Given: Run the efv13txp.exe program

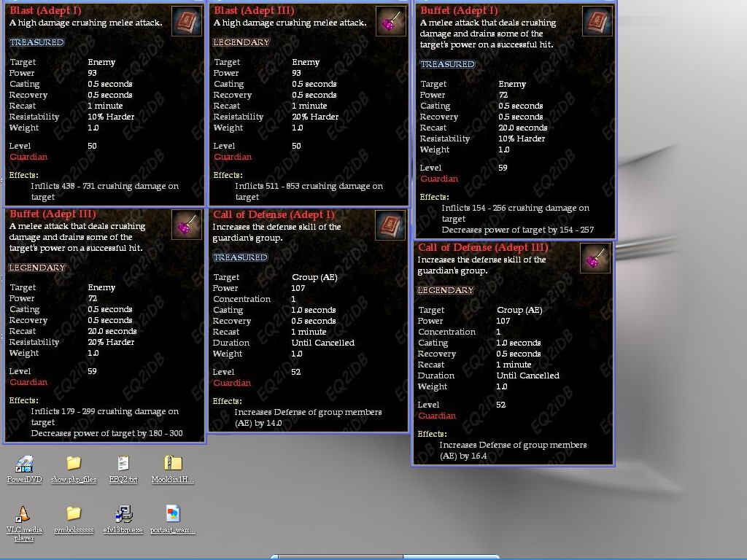Looking at the screenshot, I should click(x=123, y=516).
